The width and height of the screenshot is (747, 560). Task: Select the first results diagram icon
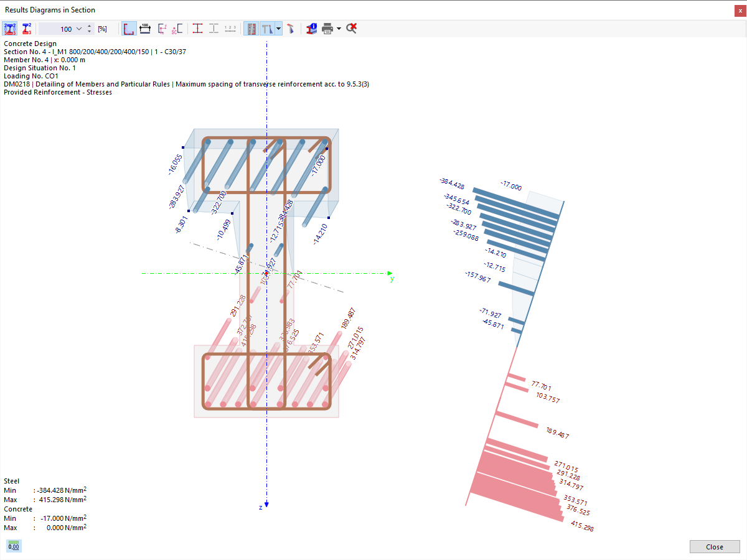[x=10, y=28]
